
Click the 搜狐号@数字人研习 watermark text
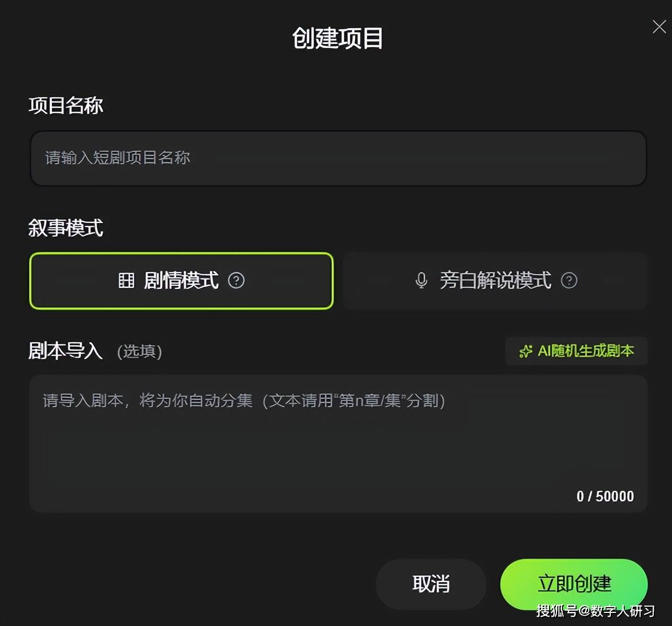596,610
